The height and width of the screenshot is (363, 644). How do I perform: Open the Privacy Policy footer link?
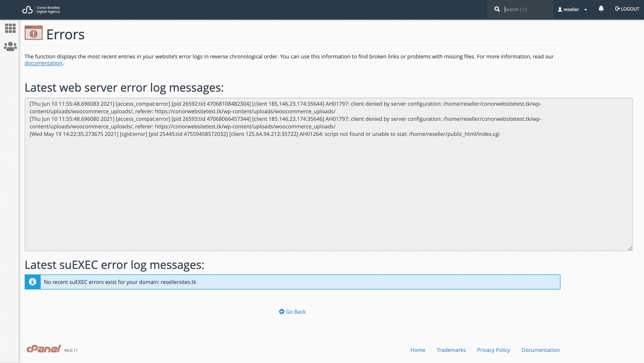pyautogui.click(x=494, y=350)
